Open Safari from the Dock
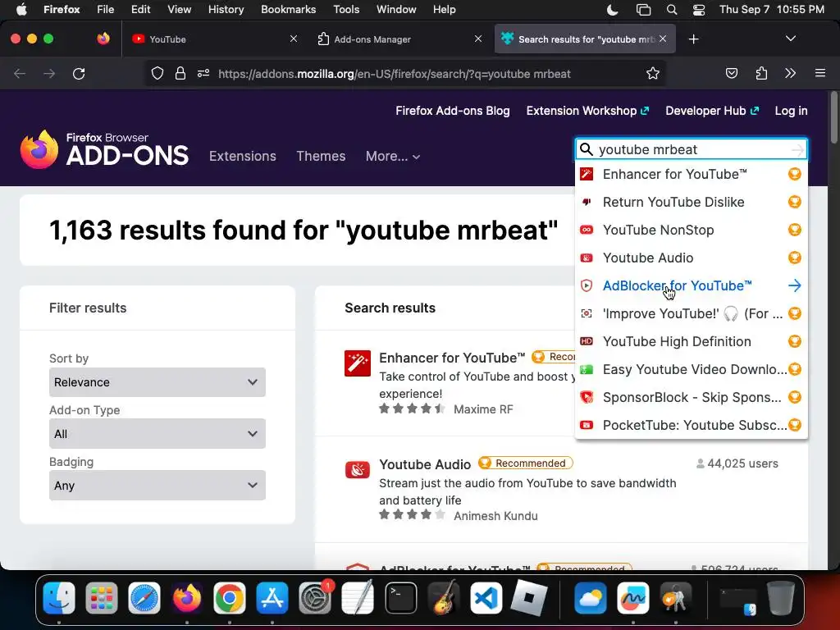The image size is (840, 630). 144,598
